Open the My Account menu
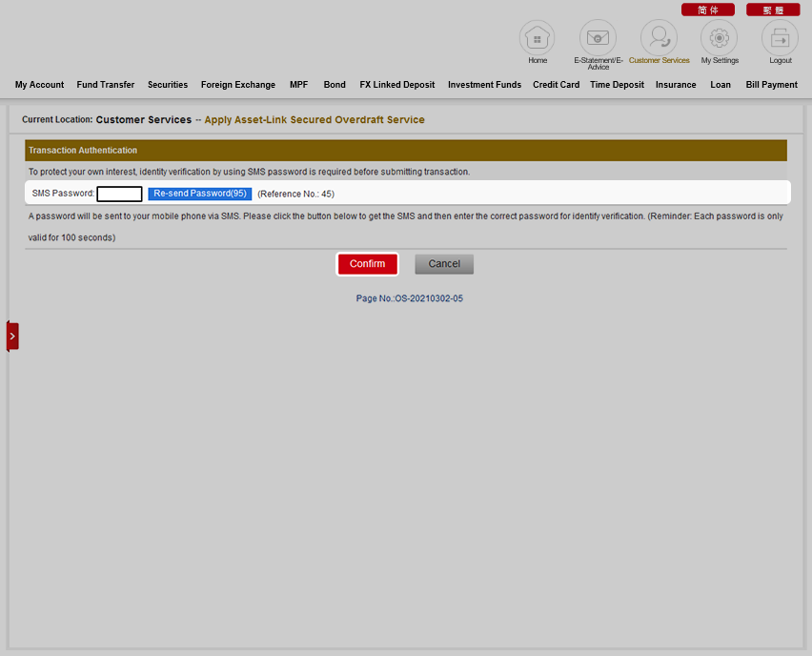This screenshot has width=812, height=656. (39, 85)
